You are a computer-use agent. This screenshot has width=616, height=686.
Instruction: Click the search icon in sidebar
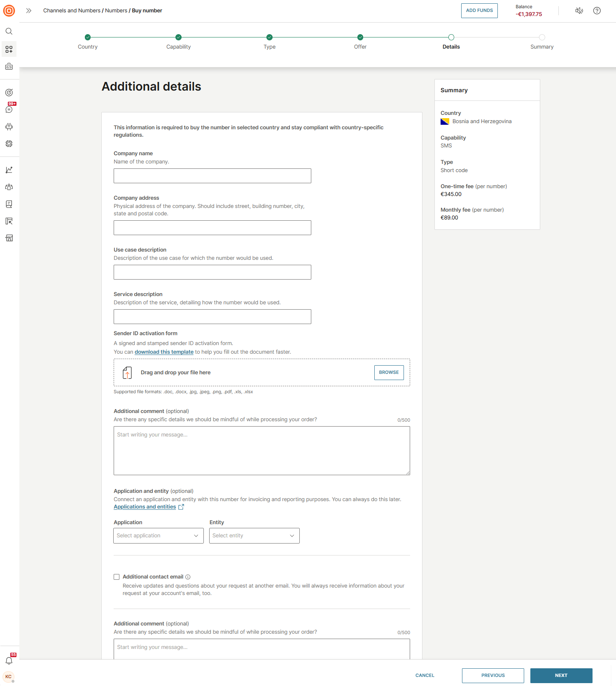(x=9, y=31)
